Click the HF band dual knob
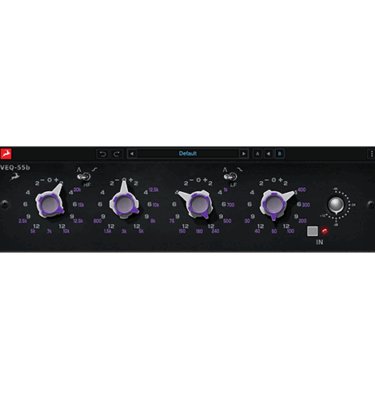Viewport: 375px width, 400px height. [49, 204]
